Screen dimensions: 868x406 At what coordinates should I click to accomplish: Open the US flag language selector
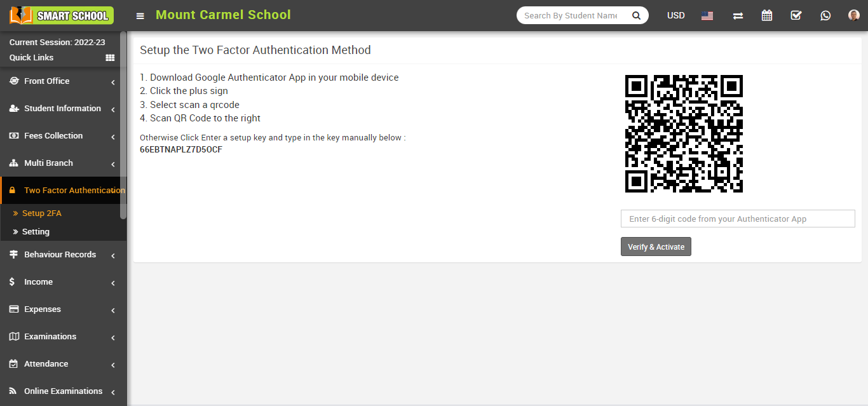click(x=707, y=15)
